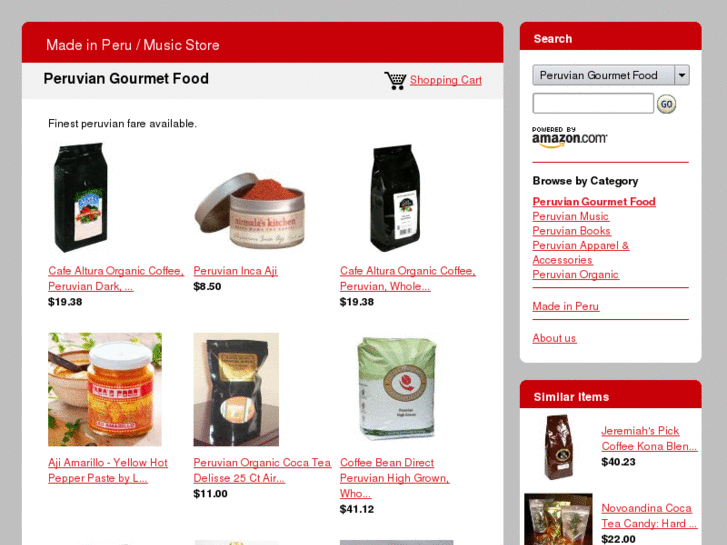The image size is (727, 545).
Task: Go to the Peruvian Organic category
Action: click(x=575, y=275)
